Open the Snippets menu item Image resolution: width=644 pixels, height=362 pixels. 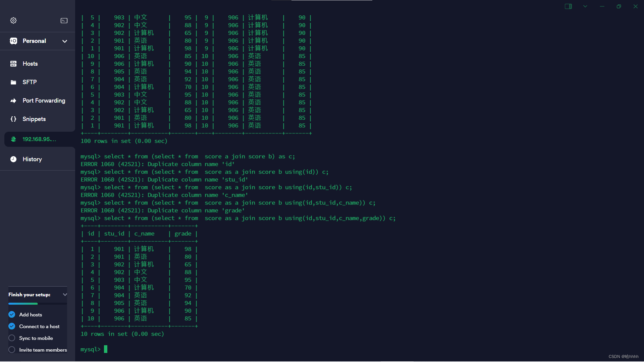coord(34,119)
